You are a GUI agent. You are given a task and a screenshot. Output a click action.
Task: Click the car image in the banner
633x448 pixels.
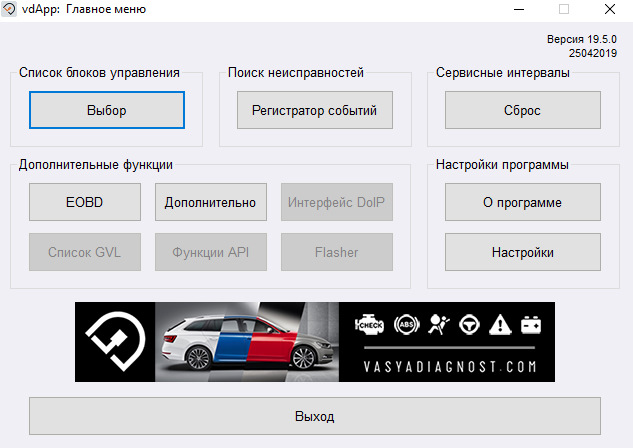tap(247, 342)
